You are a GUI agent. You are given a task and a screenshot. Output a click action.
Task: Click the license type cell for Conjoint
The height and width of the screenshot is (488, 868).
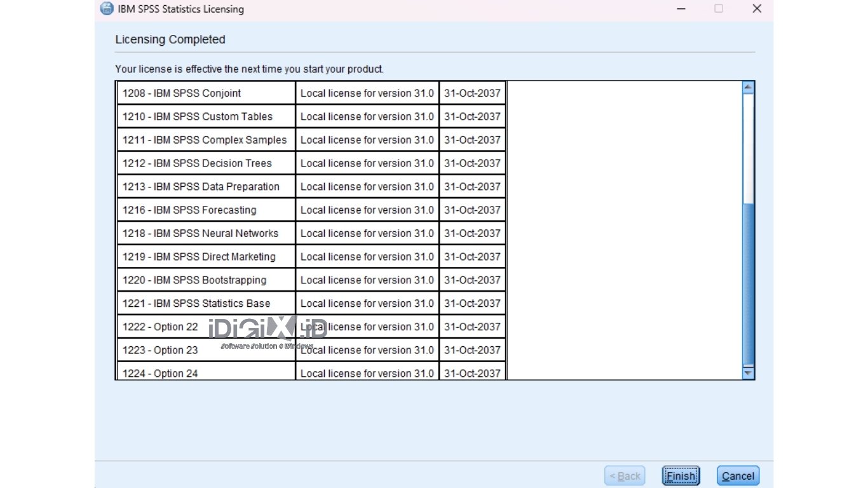click(367, 93)
